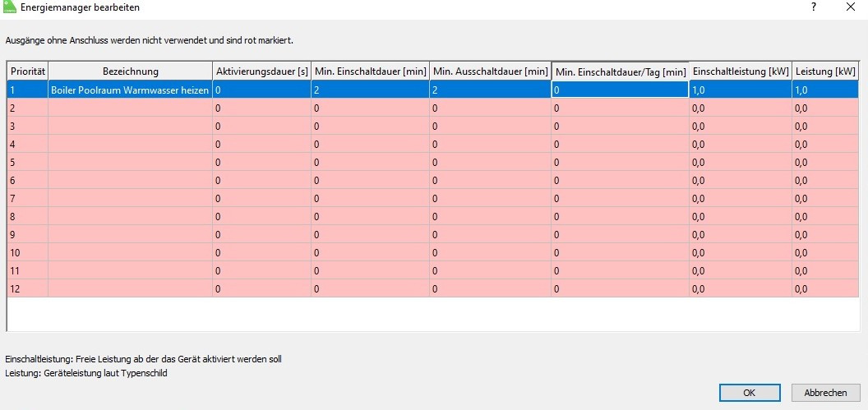The width and height of the screenshot is (868, 410).
Task: Click the Min. Einschaltdauer/Tag [min] column header
Action: 620,72
